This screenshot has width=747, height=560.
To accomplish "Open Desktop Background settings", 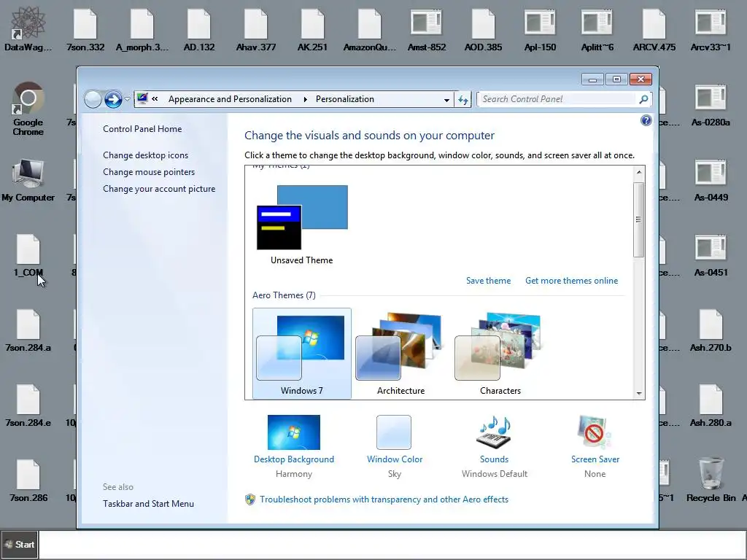I will [x=294, y=446].
